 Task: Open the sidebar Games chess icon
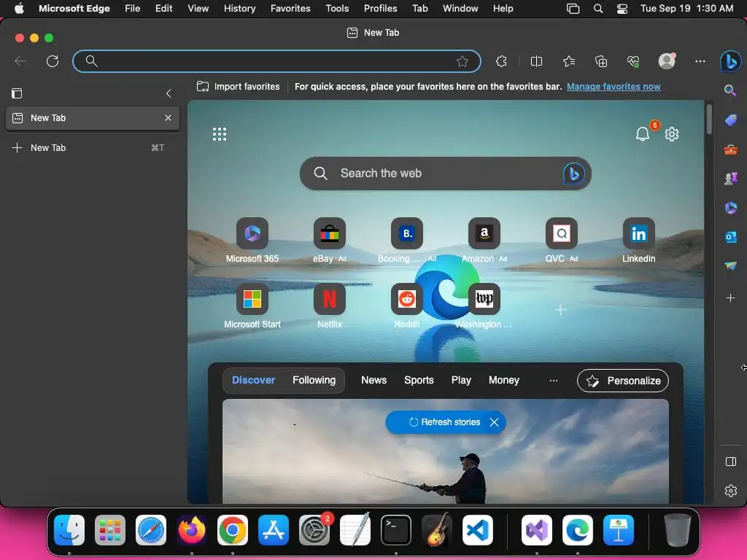pyautogui.click(x=731, y=179)
